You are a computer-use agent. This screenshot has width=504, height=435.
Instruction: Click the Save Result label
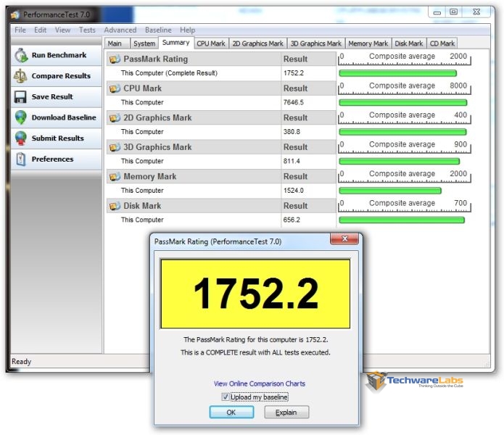[52, 96]
